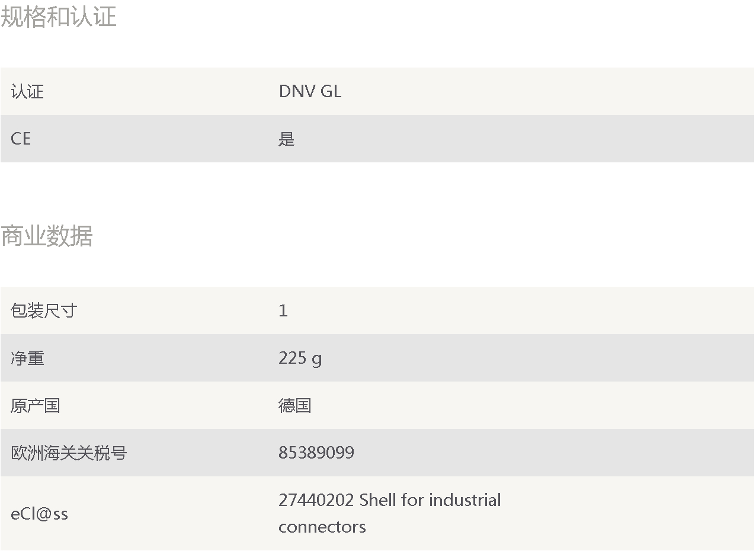This screenshot has width=756, height=551.
Task: Click the word industrial in eCl@ss description
Action: pos(465,500)
